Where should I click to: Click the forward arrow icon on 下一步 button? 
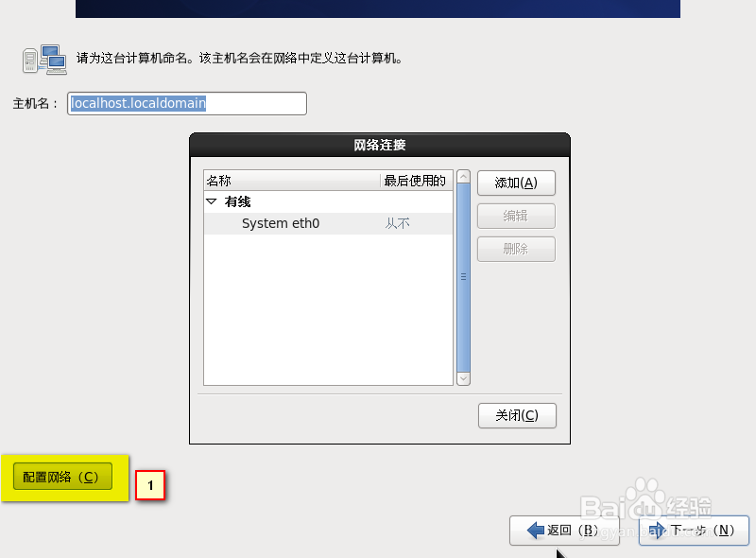[x=659, y=531]
